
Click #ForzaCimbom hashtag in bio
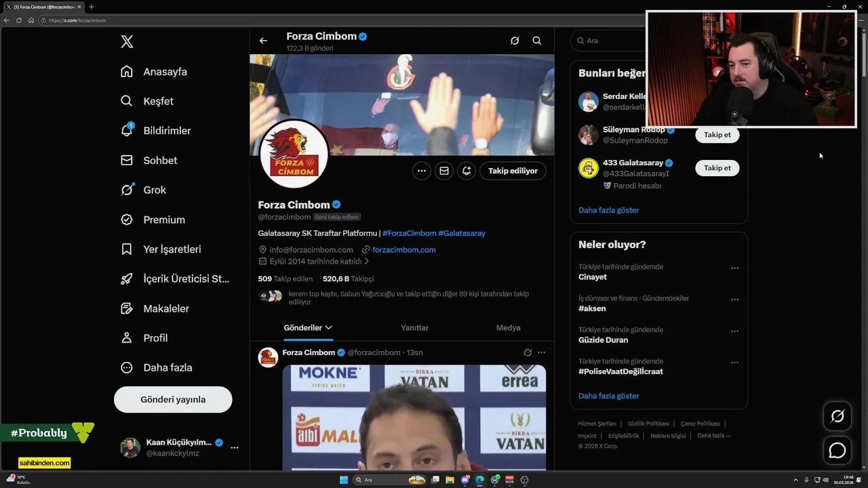[410, 233]
